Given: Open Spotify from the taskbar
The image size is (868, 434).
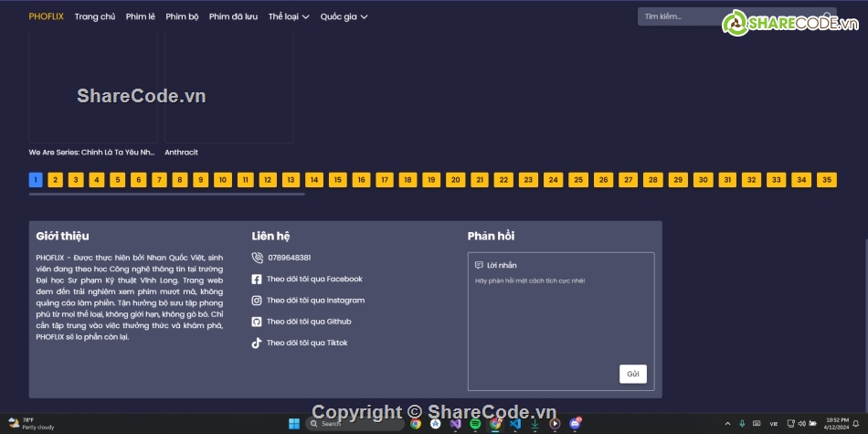Looking at the screenshot, I should tap(475, 424).
